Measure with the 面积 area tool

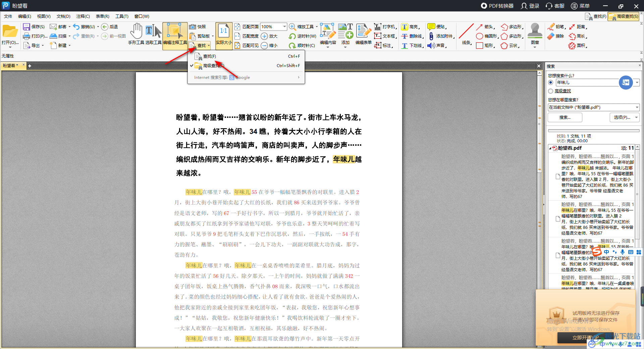[578, 45]
